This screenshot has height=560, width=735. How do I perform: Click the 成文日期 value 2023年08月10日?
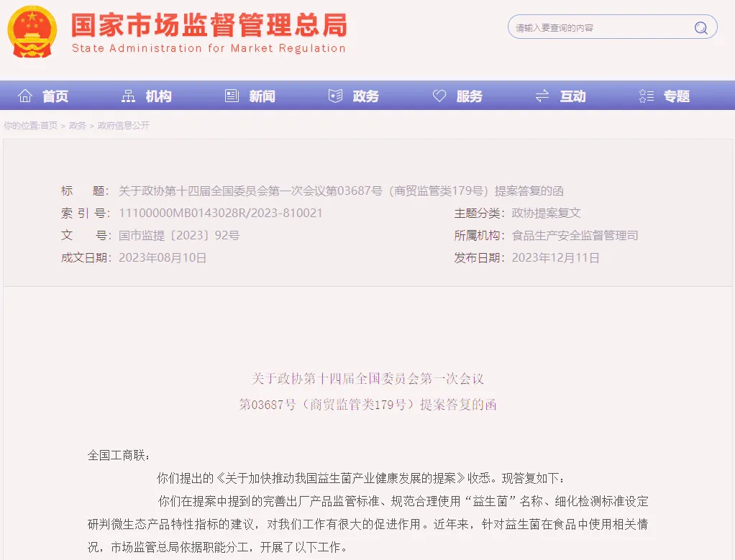[163, 258]
